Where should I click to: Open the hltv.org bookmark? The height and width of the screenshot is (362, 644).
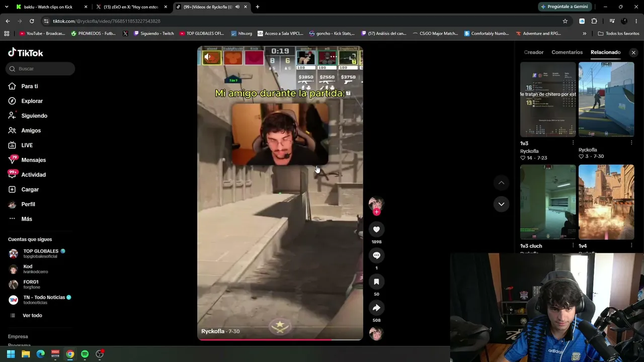click(x=242, y=34)
